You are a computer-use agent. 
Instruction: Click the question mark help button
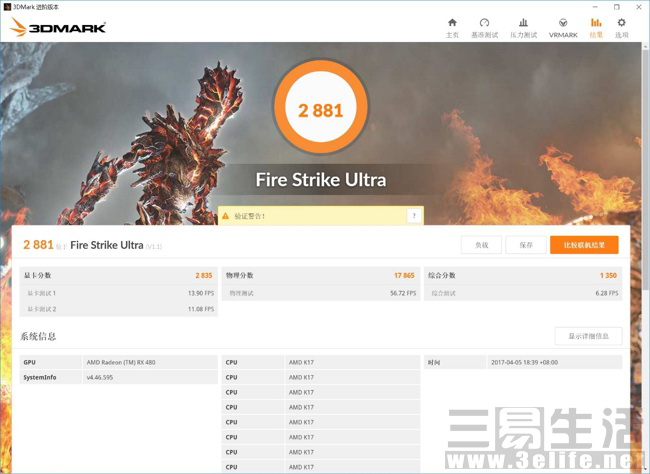click(414, 216)
